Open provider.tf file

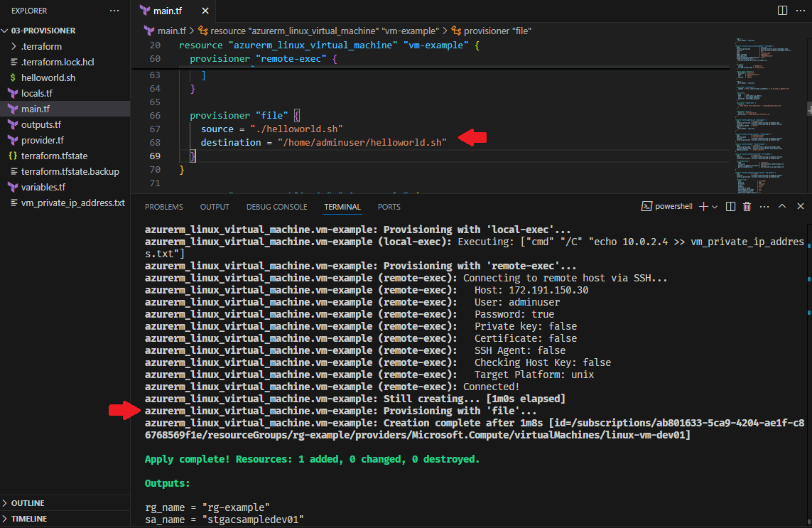(x=43, y=140)
